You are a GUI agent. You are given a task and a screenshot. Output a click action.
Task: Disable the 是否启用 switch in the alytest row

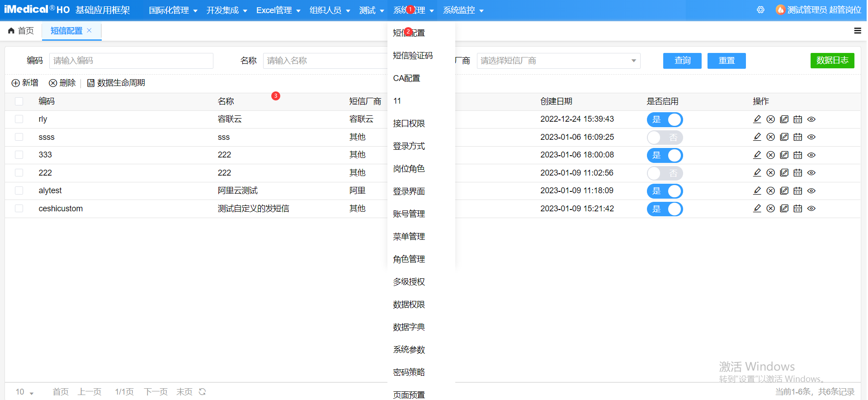665,191
